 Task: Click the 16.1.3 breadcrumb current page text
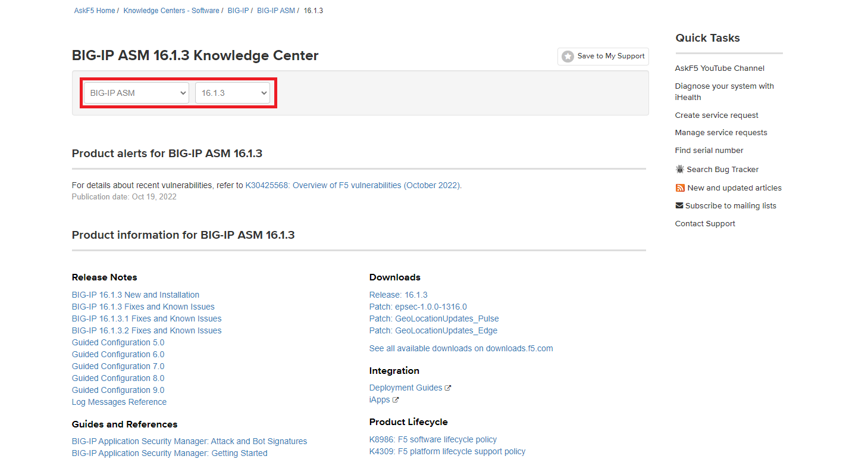coord(314,11)
